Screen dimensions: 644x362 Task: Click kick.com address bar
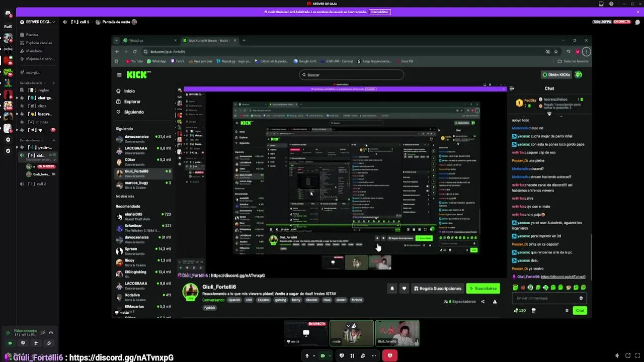coord(342,52)
